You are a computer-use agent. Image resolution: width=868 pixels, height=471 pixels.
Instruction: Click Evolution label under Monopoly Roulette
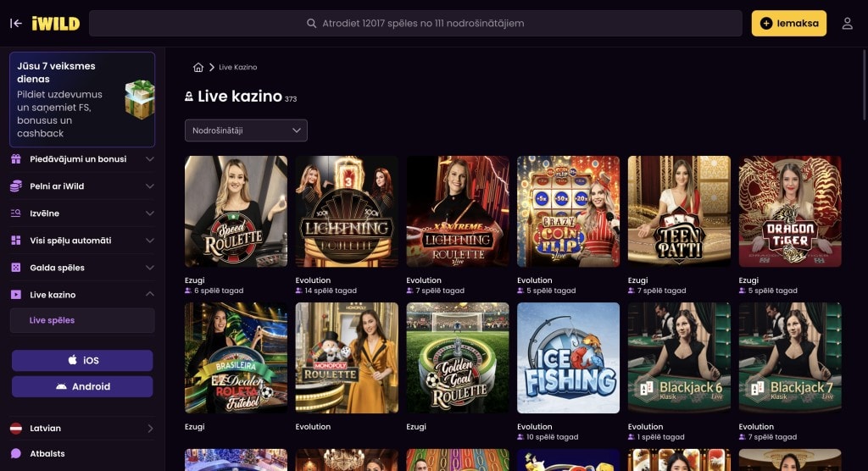click(313, 427)
